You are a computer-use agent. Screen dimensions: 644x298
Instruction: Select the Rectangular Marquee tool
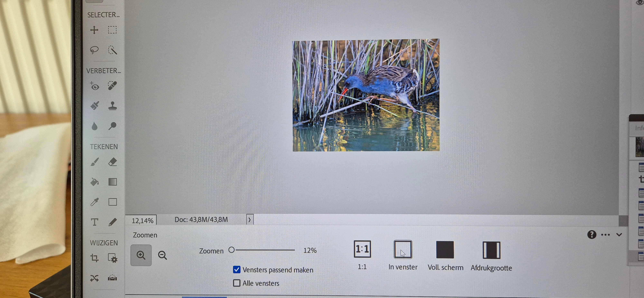(112, 30)
